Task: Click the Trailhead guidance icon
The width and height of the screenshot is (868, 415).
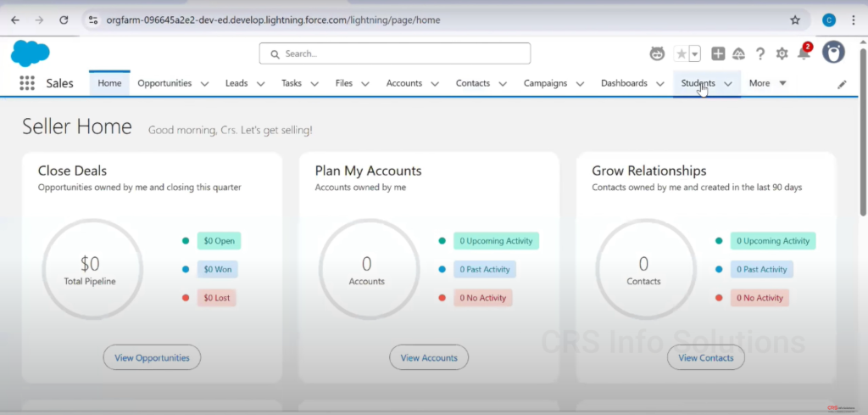Action: tap(738, 53)
